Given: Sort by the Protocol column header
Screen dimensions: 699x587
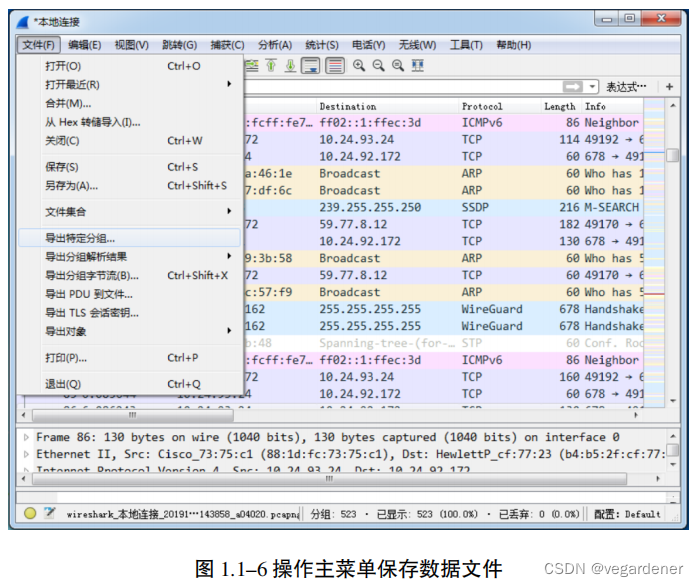Looking at the screenshot, I should tap(500, 107).
